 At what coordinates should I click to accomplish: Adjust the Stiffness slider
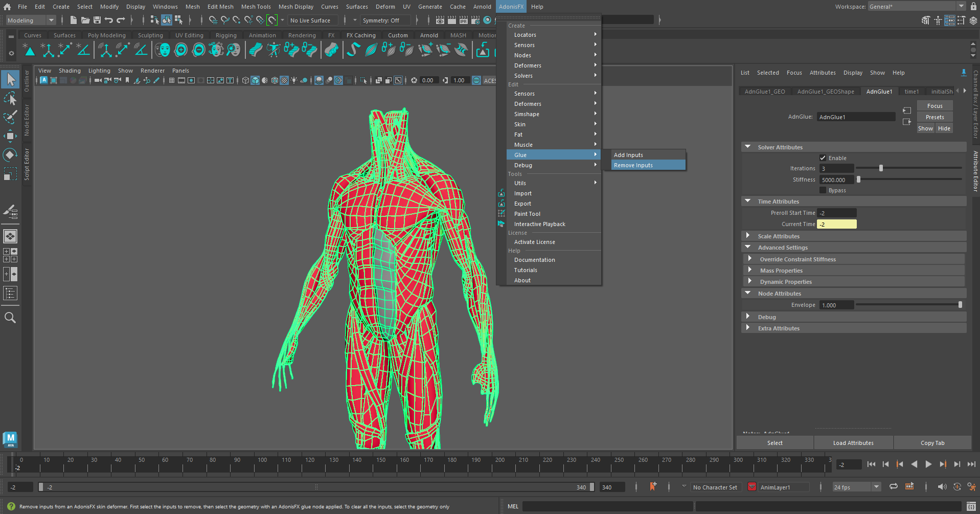tap(909, 179)
